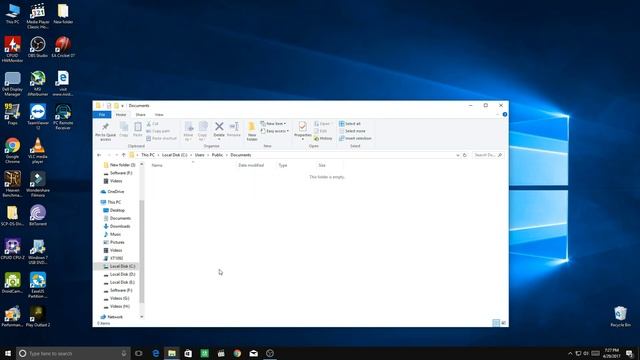640x360 pixels.
Task: Click Copy path in Clipboard group
Action: click(x=158, y=131)
